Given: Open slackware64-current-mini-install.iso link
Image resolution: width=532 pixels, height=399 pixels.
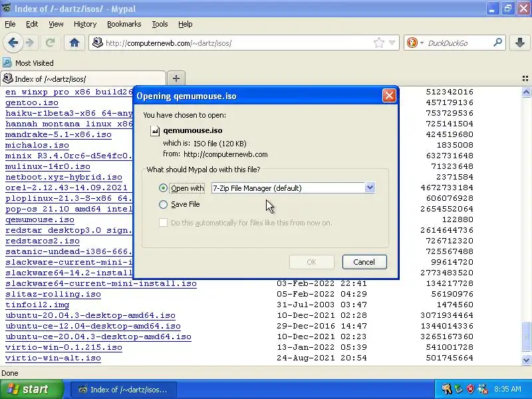Looking at the screenshot, I should tap(101, 283).
